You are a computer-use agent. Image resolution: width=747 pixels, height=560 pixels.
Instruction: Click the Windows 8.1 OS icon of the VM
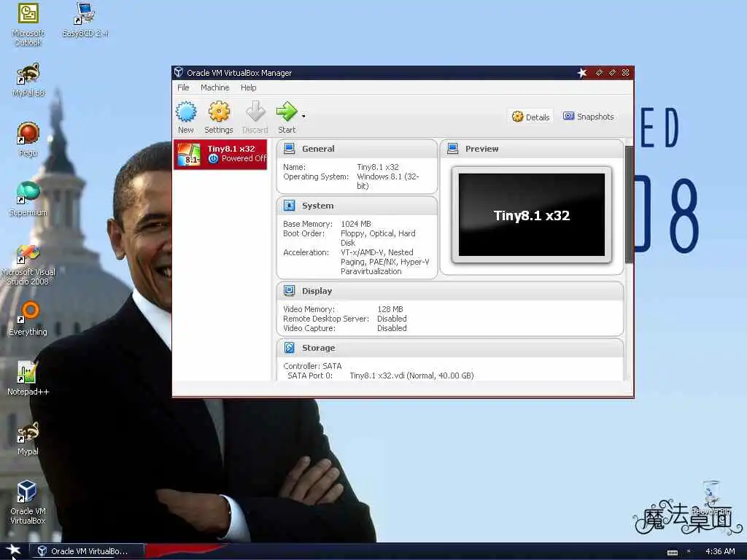point(189,155)
